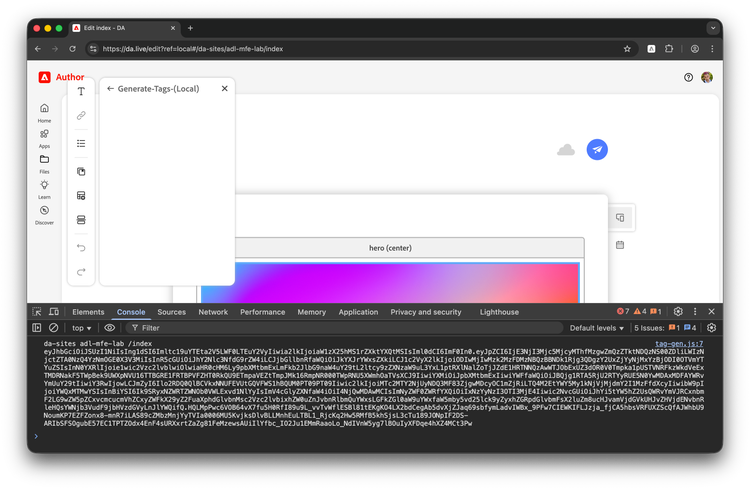Click the calendar schedule icon
Viewport: 750px width, 489px height.
click(620, 245)
